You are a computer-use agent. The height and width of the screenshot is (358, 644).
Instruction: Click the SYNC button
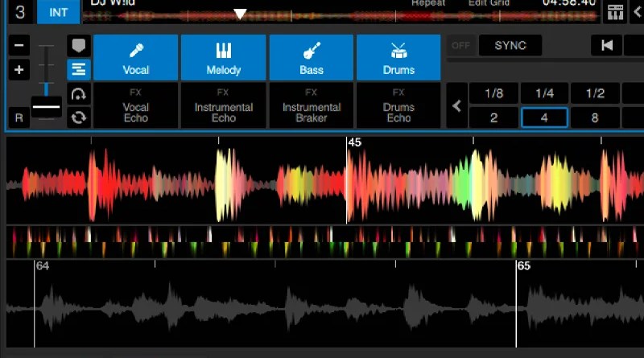[x=510, y=45]
